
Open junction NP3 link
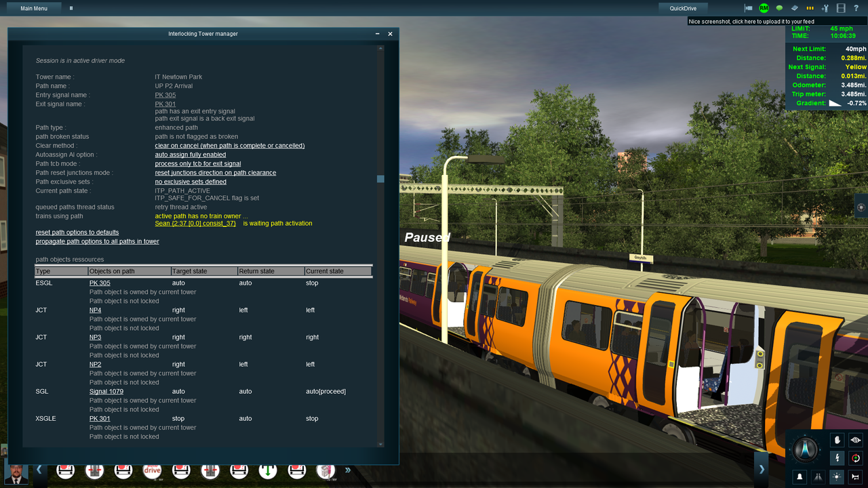96,337
